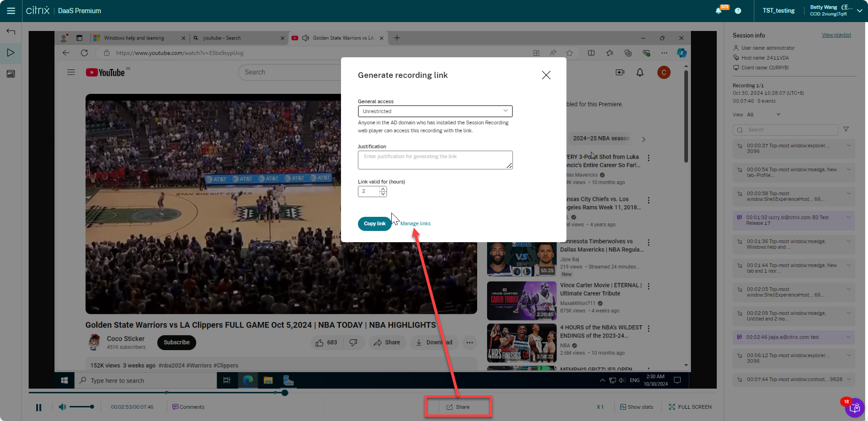Expand the 00:01:32 curry.bi comment event

[849, 217]
